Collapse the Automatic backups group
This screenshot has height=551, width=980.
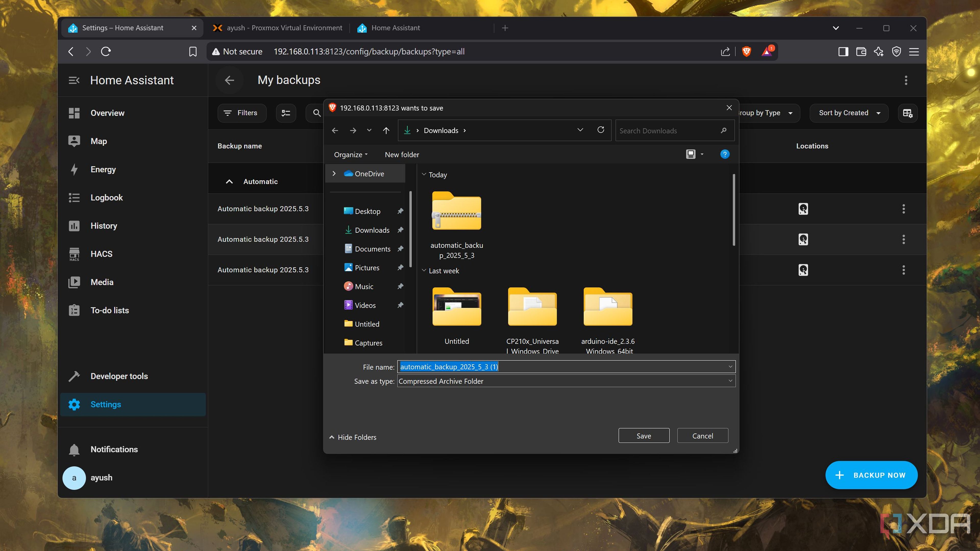click(229, 181)
